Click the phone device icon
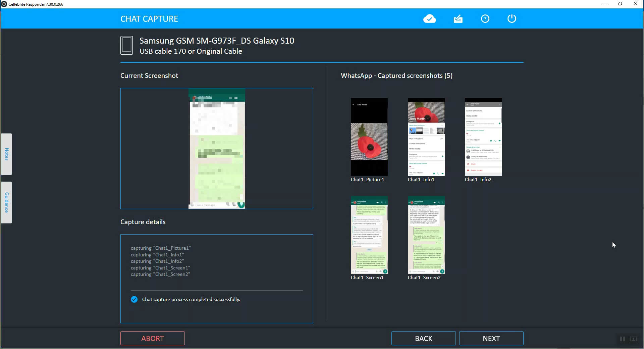Screen dimensions: 644x349 click(x=126, y=45)
